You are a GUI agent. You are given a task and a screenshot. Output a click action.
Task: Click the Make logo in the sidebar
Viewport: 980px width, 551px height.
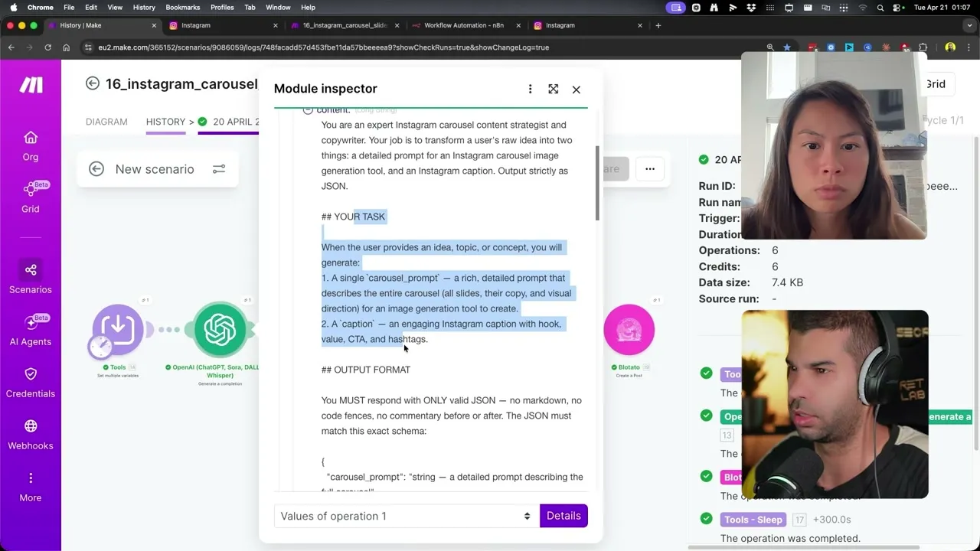[x=31, y=84]
